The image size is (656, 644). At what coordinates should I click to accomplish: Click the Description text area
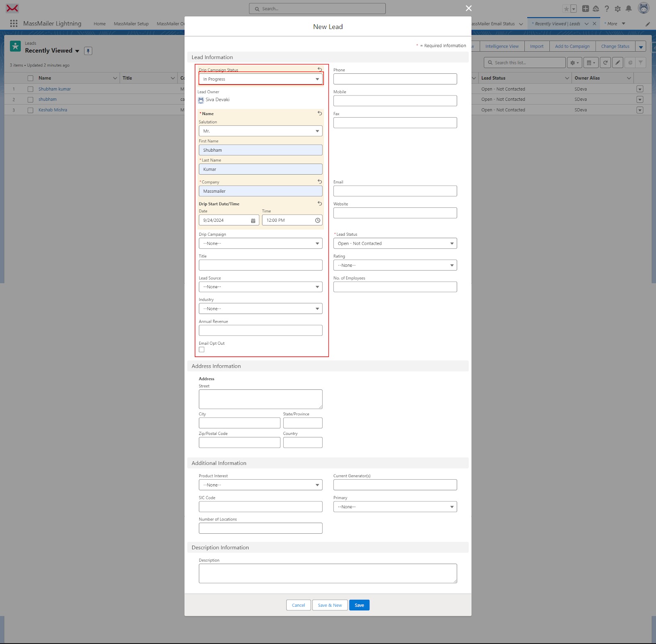328,573
